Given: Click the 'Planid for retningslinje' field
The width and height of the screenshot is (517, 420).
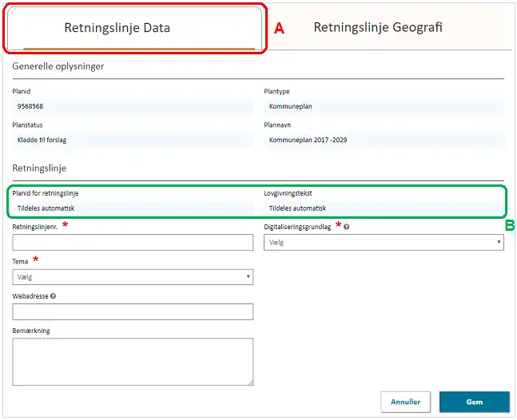Looking at the screenshot, I should (x=133, y=208).
